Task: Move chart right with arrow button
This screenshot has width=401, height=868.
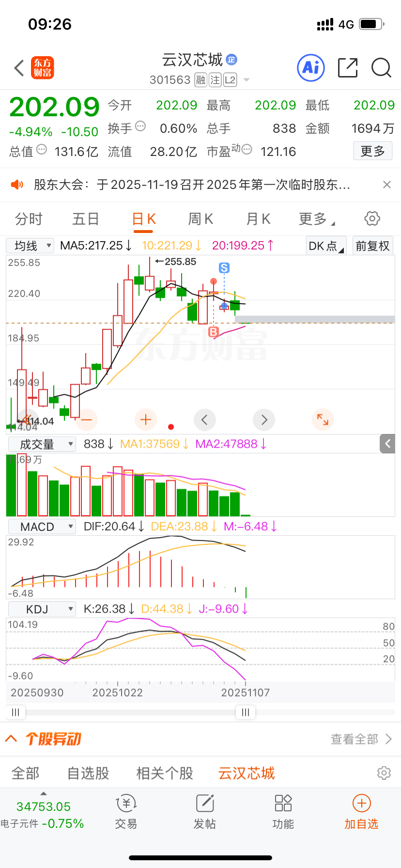Action: point(264,419)
